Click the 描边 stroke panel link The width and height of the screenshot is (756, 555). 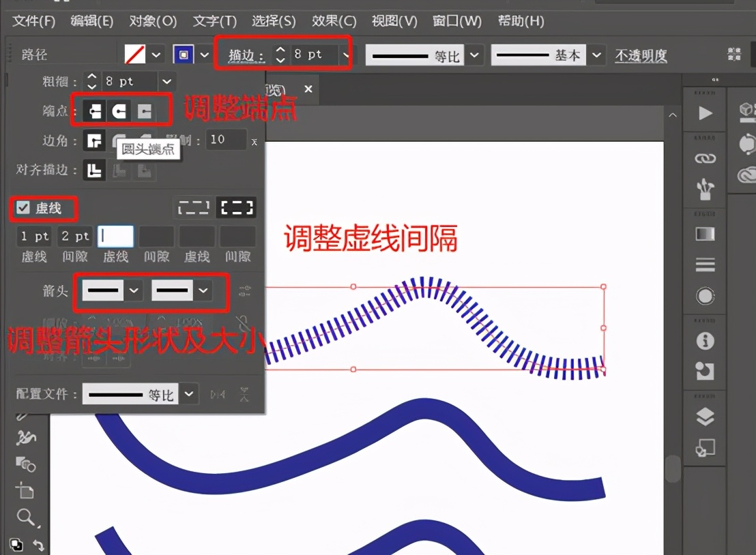246,55
